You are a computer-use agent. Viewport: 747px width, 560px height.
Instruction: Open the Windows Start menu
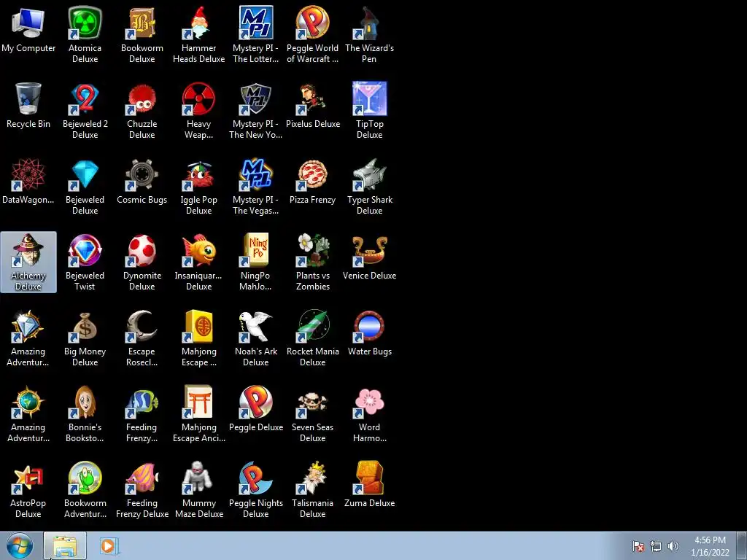coord(20,545)
